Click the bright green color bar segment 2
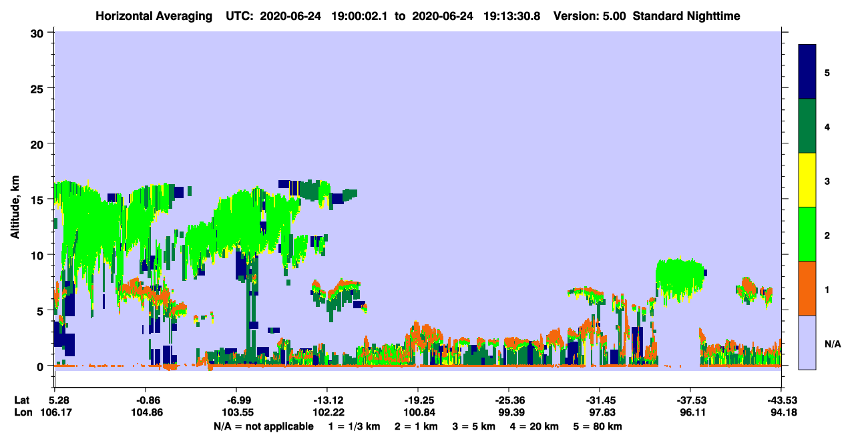The height and width of the screenshot is (445, 868). pyautogui.click(x=807, y=234)
